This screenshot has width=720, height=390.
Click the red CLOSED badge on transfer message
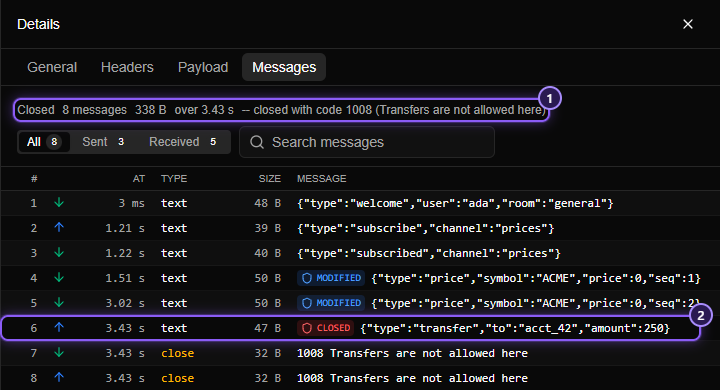[x=326, y=328]
